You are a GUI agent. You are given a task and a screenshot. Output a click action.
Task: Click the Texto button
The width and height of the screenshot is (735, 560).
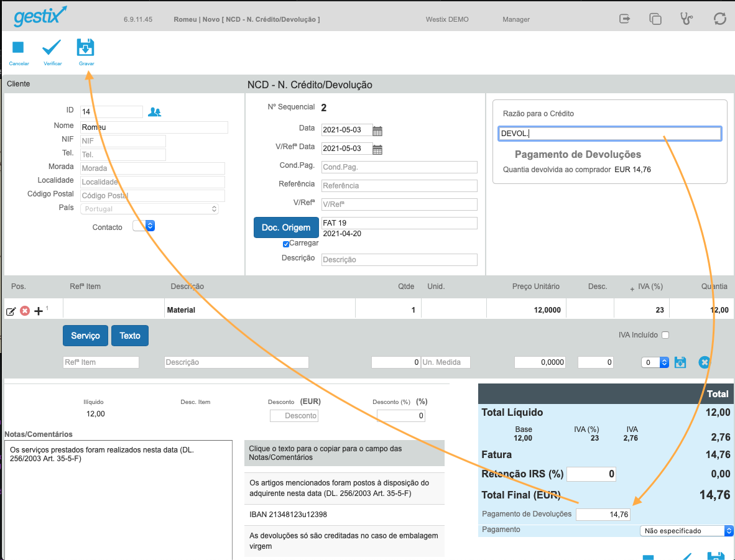click(x=130, y=336)
